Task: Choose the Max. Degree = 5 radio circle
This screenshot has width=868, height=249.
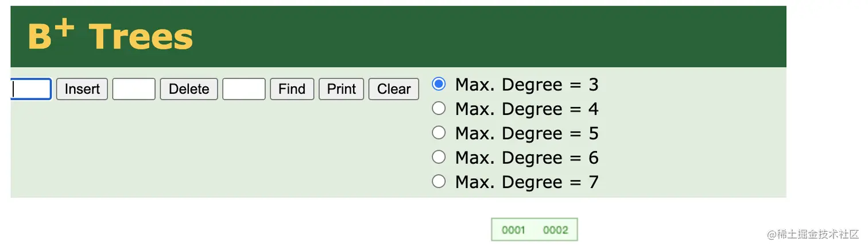Action: [x=439, y=133]
